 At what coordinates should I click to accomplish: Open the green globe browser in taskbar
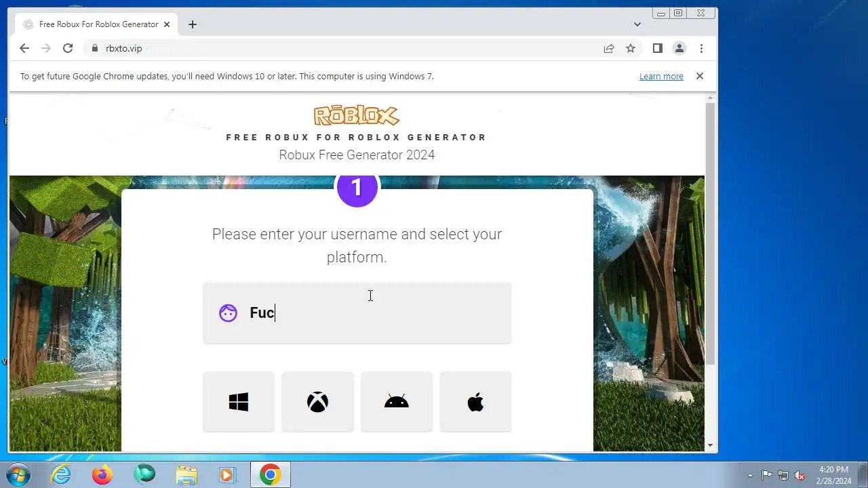pos(144,475)
